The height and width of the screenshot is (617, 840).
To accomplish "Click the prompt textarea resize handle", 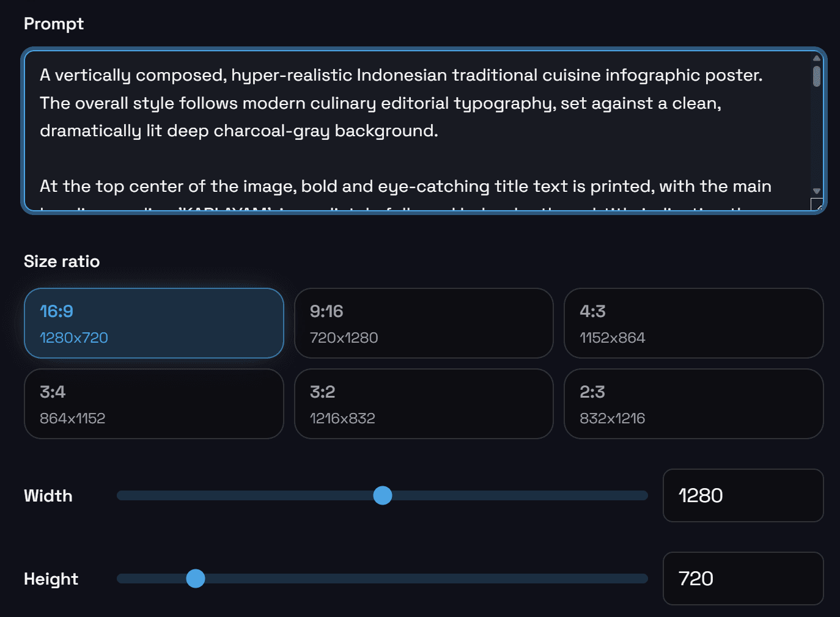I will [817, 205].
